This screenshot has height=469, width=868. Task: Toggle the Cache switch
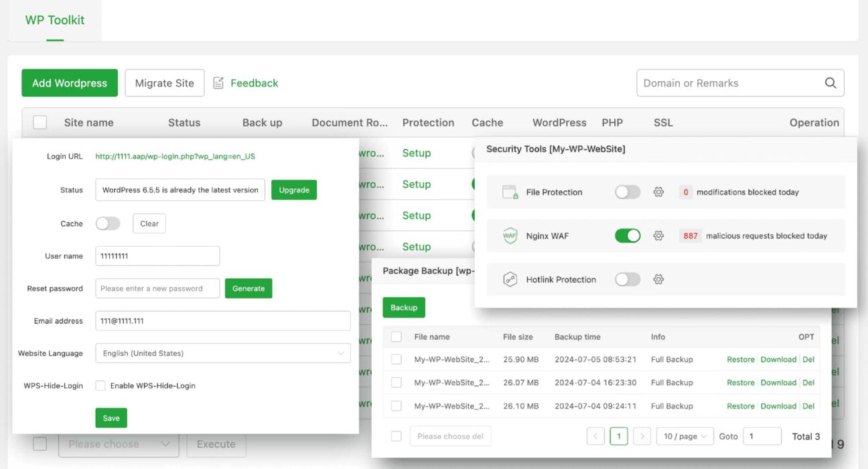click(x=108, y=224)
